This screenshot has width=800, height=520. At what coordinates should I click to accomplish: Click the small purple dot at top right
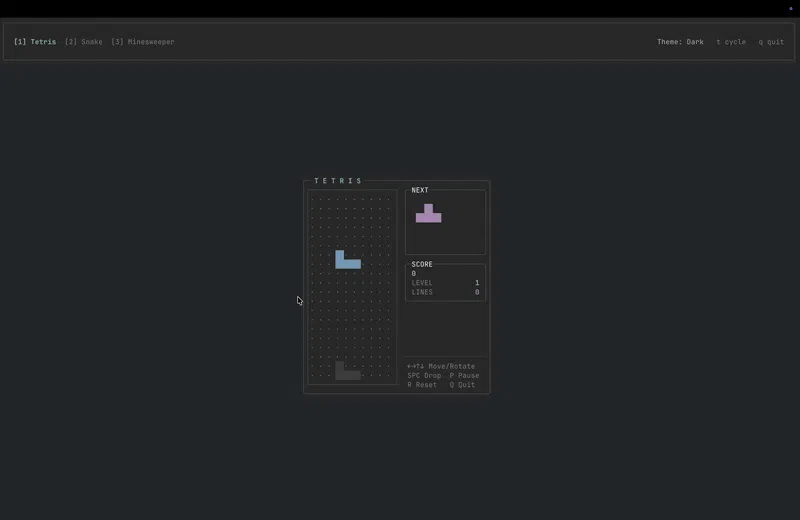[x=791, y=8]
